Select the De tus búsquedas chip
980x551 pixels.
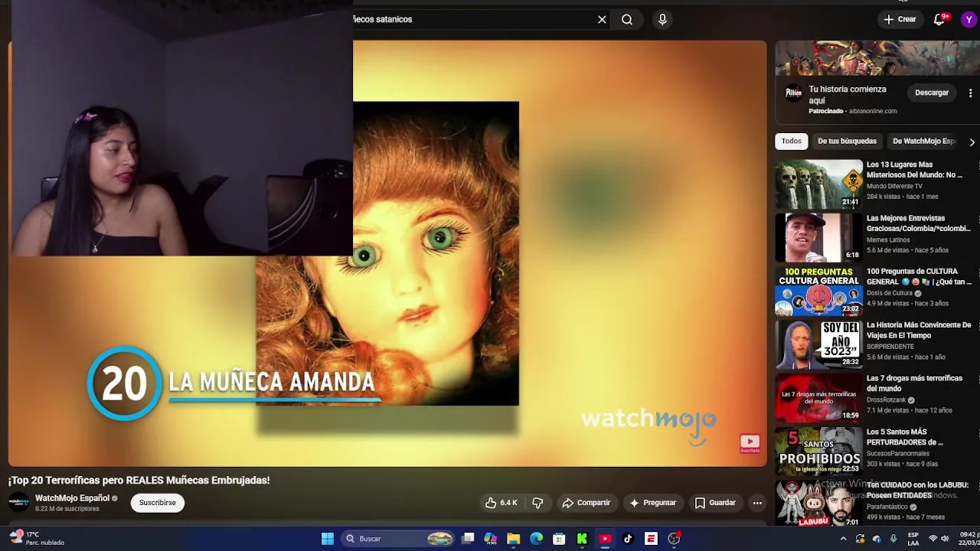coord(847,141)
